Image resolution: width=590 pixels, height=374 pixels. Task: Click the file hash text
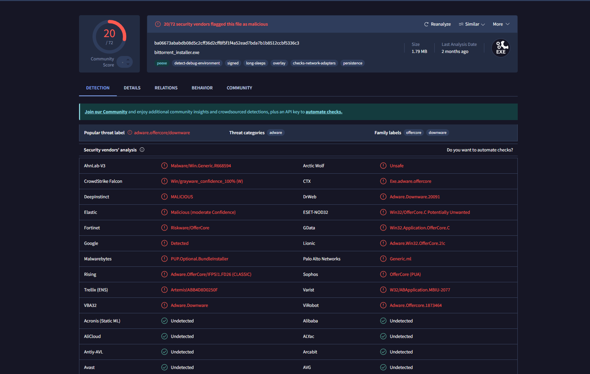227,43
